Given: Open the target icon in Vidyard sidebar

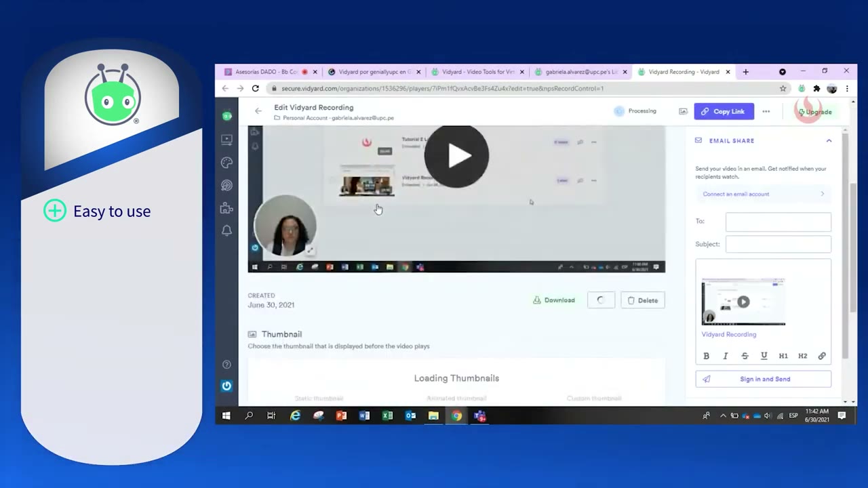Looking at the screenshot, I should click(x=226, y=186).
